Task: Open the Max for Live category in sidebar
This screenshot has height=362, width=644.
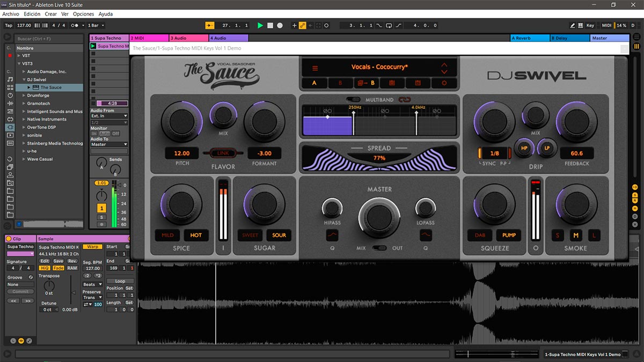Action: pos(10,119)
